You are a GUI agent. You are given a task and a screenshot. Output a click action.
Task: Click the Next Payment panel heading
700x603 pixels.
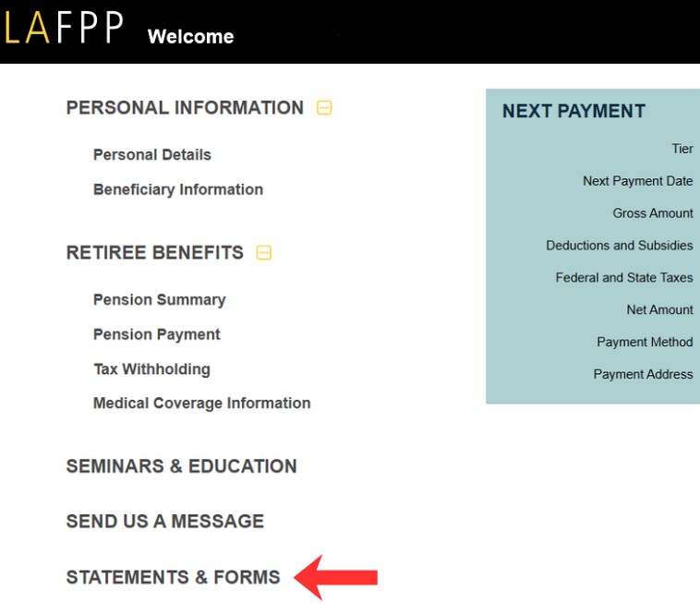(573, 112)
